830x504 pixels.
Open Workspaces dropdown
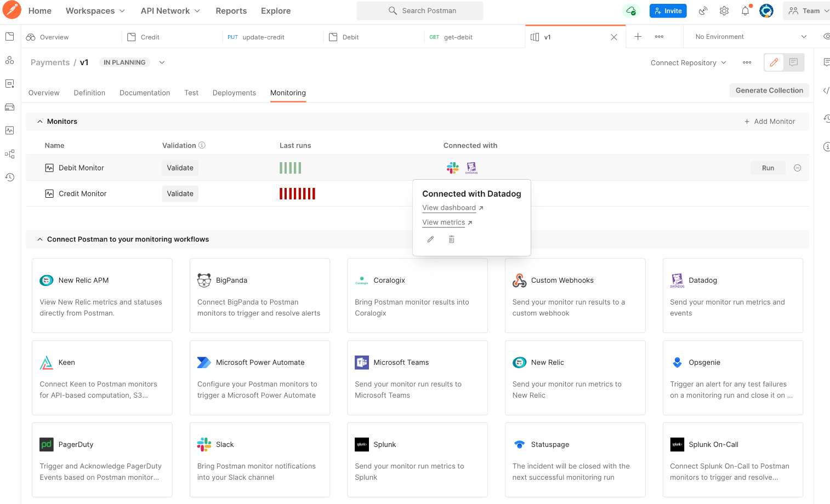coord(95,10)
